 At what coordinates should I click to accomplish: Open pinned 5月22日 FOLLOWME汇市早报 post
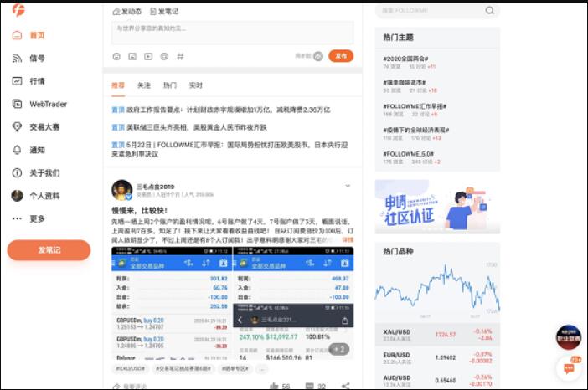(230, 149)
